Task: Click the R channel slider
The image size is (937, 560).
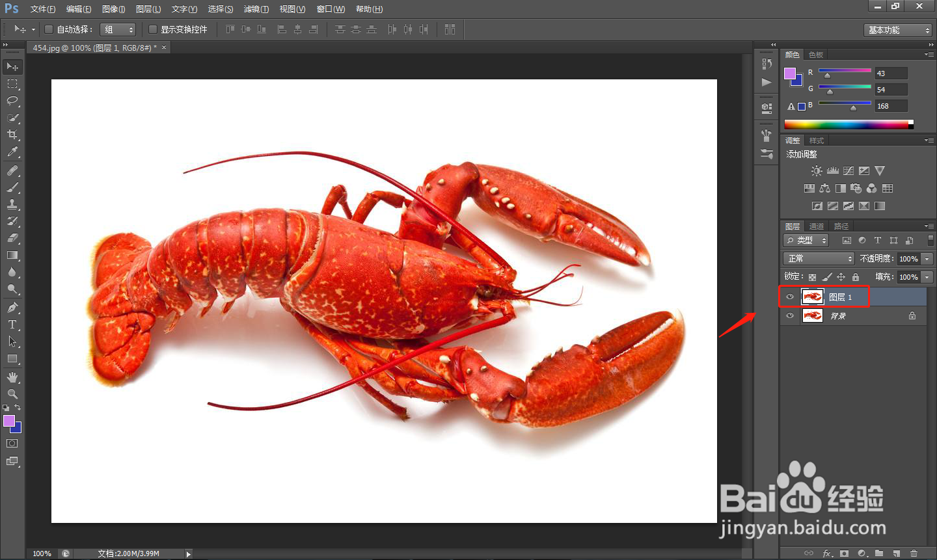Action: click(845, 70)
